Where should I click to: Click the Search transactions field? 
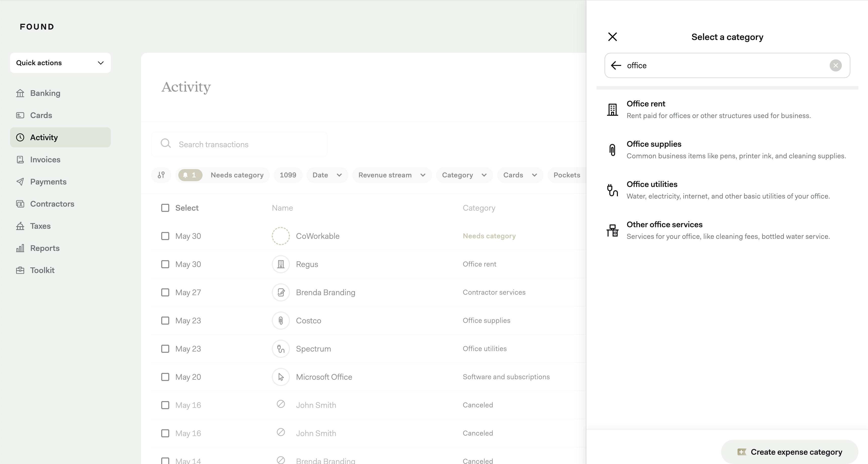239,144
